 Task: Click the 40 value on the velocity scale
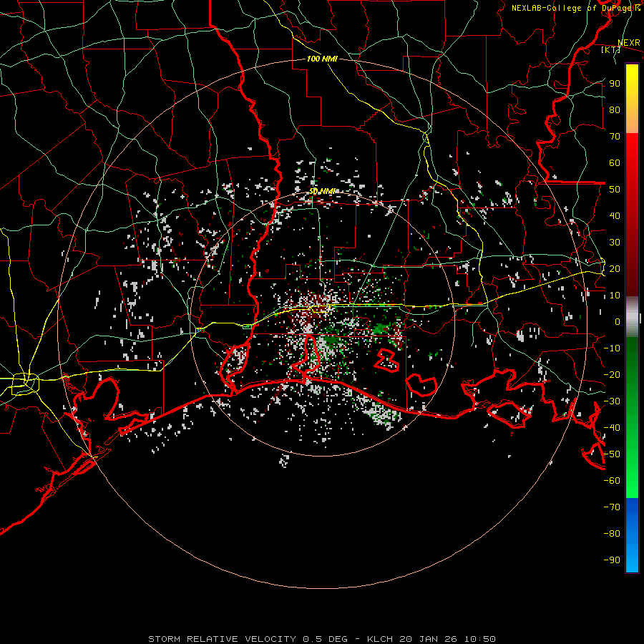pos(615,215)
